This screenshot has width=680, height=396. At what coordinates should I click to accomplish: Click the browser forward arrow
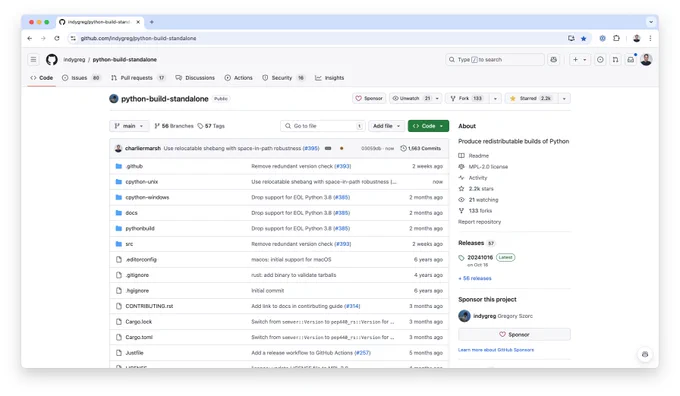(x=43, y=38)
